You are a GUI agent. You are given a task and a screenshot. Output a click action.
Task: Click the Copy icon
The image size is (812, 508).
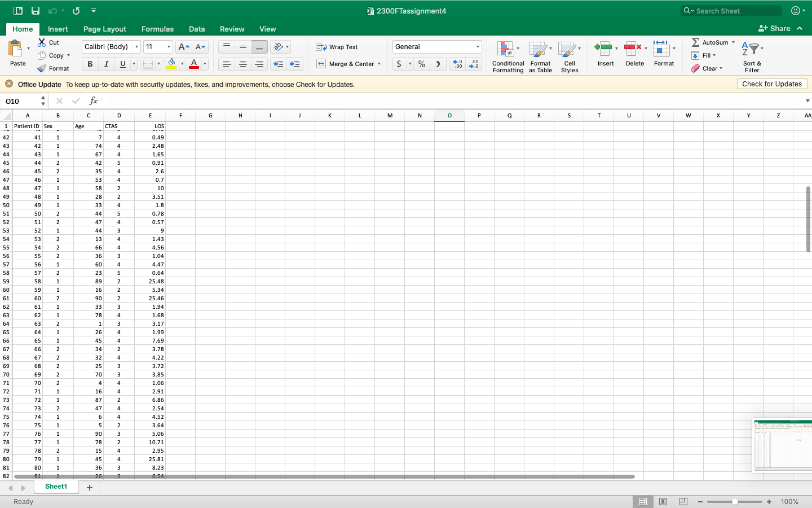42,55
